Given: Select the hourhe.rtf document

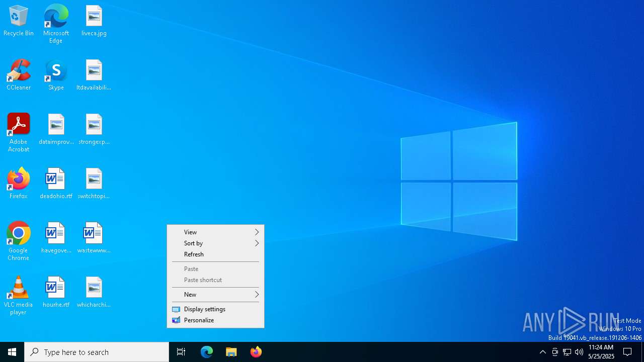Looking at the screenshot, I should pos(56,293).
